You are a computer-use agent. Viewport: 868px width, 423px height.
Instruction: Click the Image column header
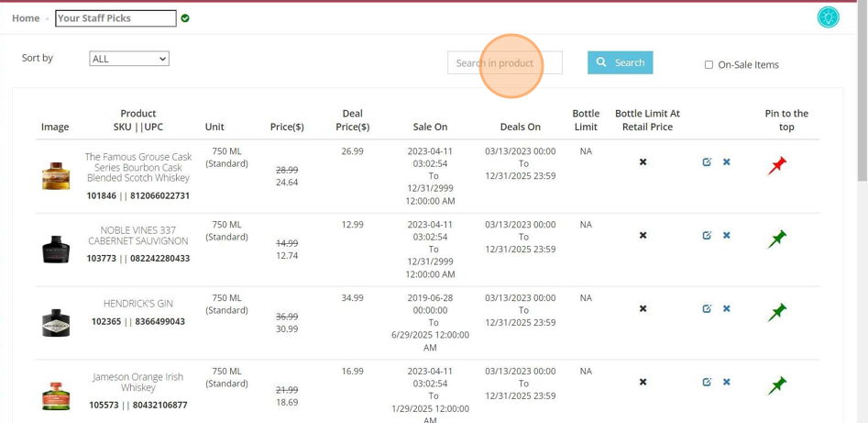tap(55, 127)
